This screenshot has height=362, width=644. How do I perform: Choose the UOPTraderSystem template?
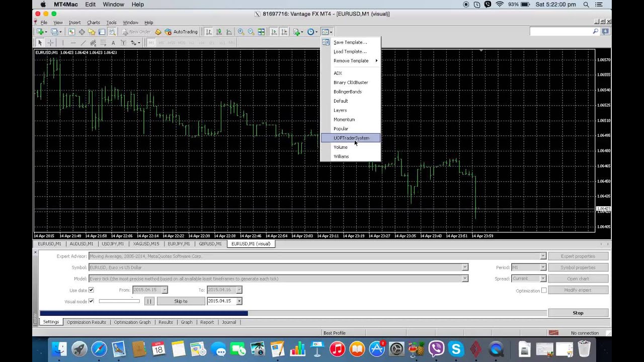click(x=351, y=138)
